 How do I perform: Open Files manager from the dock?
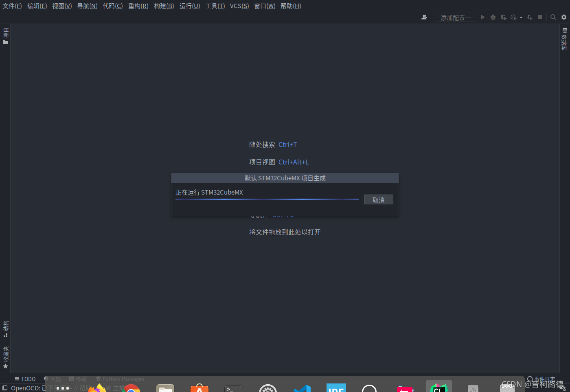tap(165, 388)
